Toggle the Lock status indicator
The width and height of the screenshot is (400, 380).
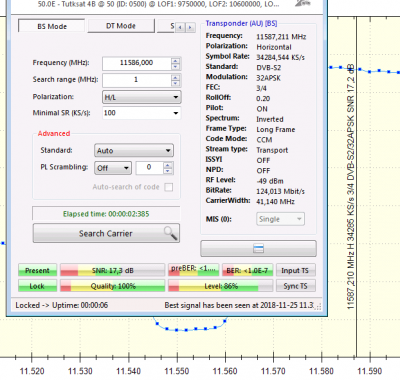click(37, 286)
